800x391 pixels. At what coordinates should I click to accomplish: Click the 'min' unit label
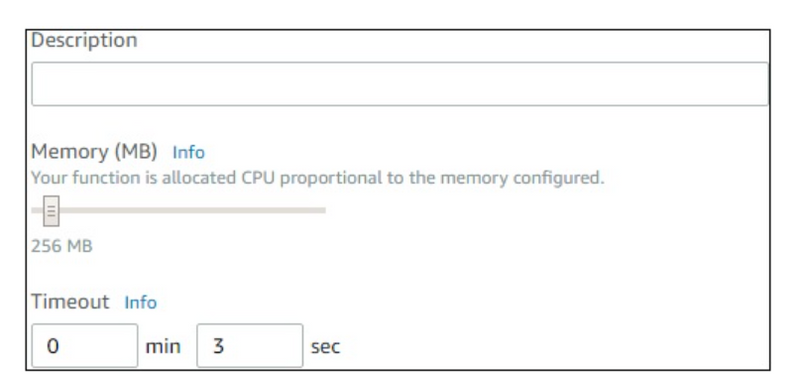pos(163,347)
